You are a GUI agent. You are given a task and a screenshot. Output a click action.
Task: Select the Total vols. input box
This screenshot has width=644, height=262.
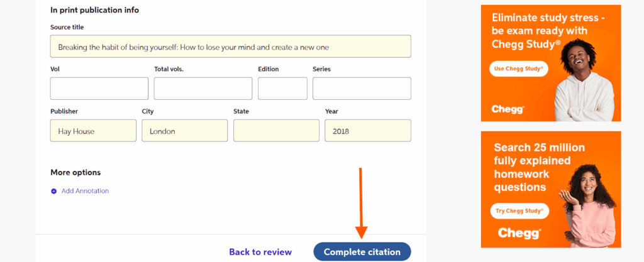click(203, 89)
